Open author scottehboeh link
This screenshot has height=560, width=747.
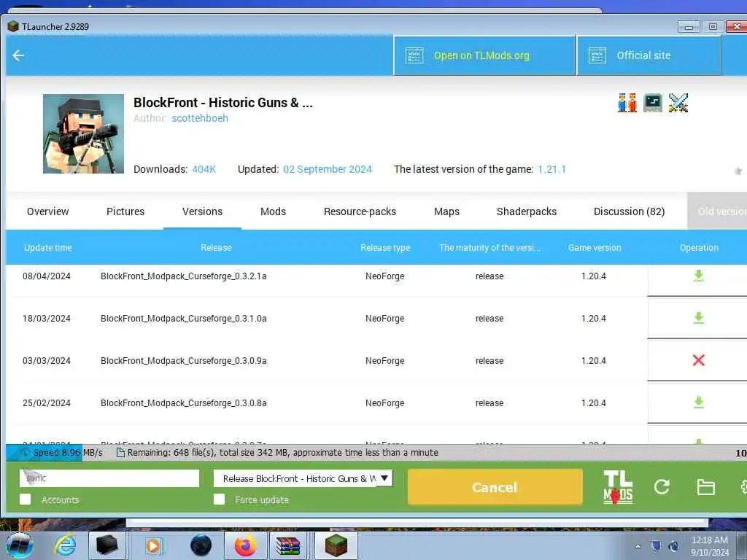pyautogui.click(x=200, y=118)
